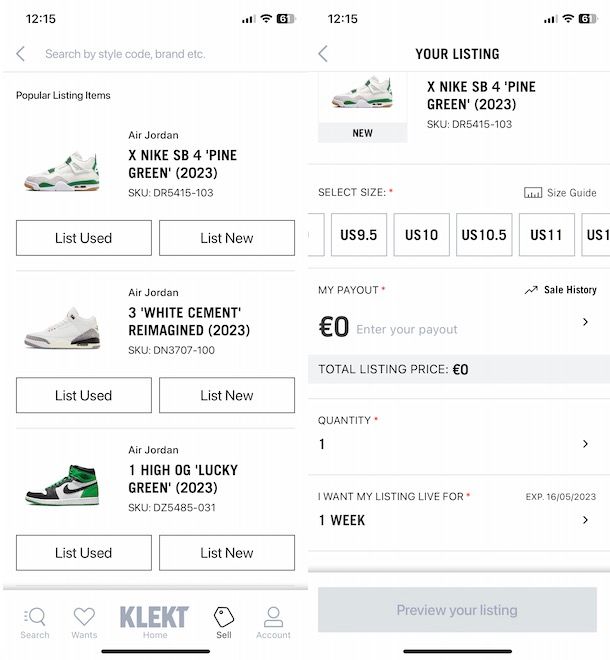
Task: Go to KLEKT Home tab
Action: (x=154, y=620)
